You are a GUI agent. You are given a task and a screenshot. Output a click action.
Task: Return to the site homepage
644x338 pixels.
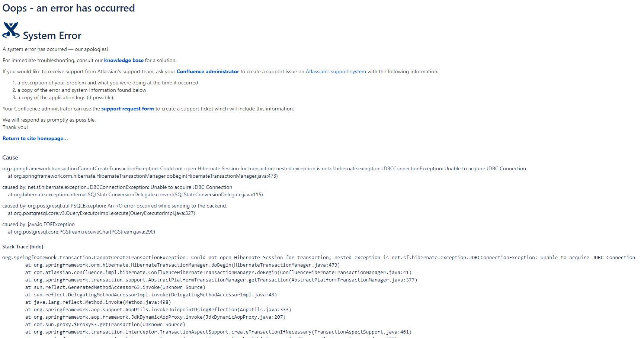coord(35,138)
